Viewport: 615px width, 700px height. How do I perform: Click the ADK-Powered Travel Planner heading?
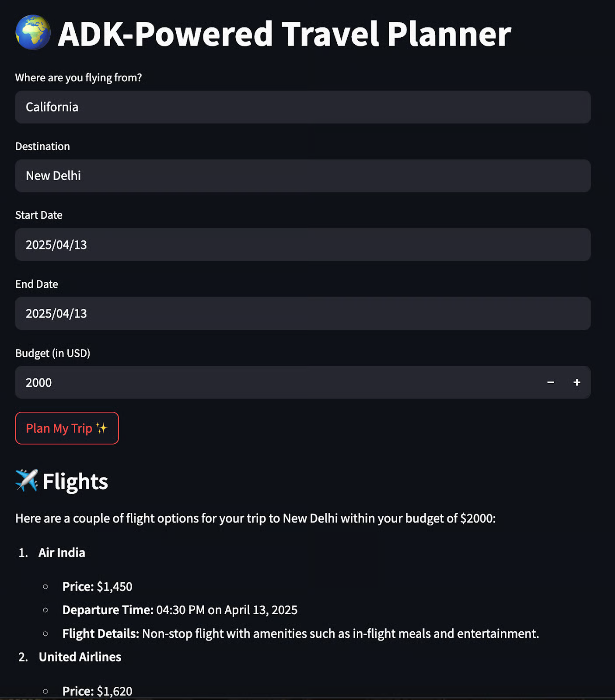[x=284, y=34]
